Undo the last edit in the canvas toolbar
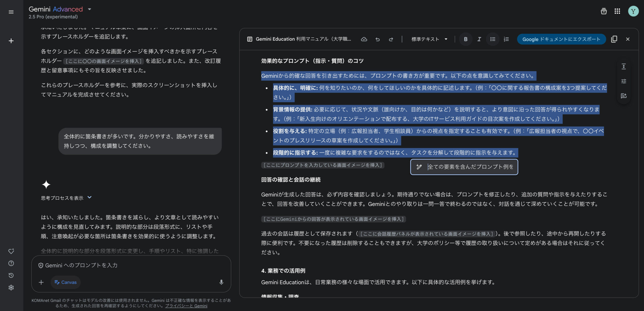This screenshot has width=644, height=311. (x=377, y=39)
